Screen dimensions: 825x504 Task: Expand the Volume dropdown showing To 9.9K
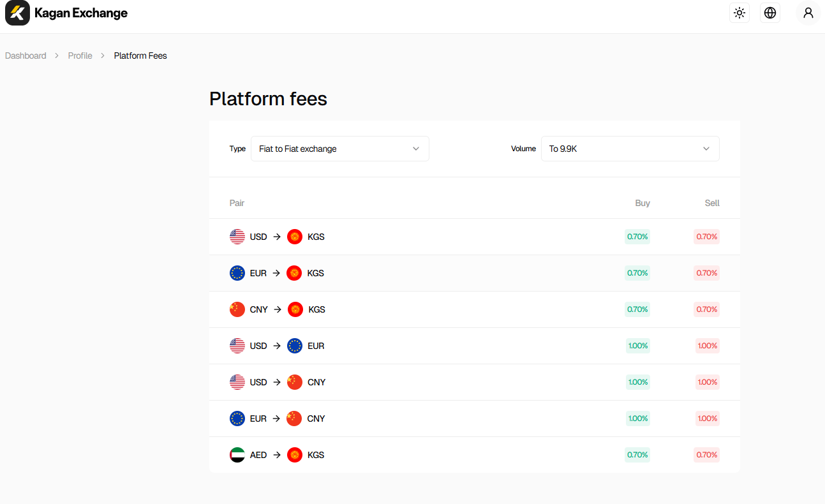tap(630, 149)
